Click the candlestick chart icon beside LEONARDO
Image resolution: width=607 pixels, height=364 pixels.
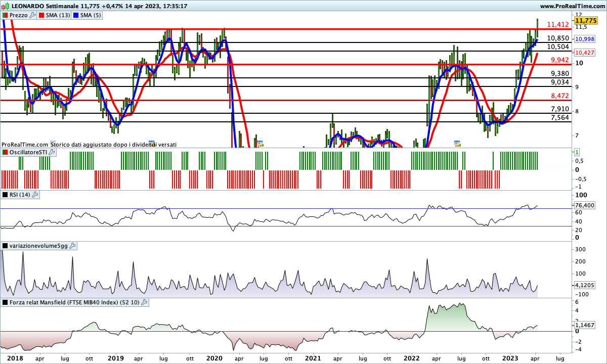tap(6, 6)
